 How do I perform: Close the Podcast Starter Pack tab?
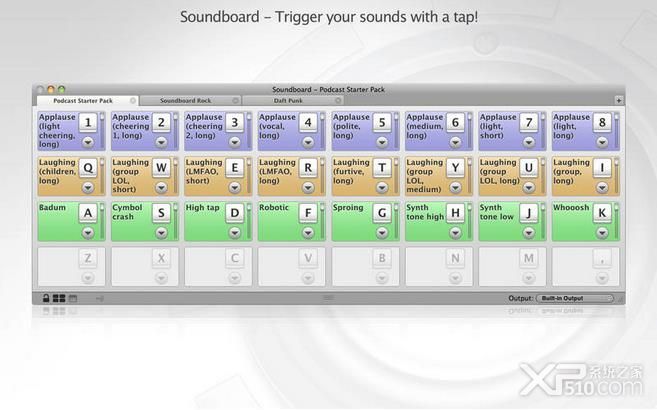[133, 101]
